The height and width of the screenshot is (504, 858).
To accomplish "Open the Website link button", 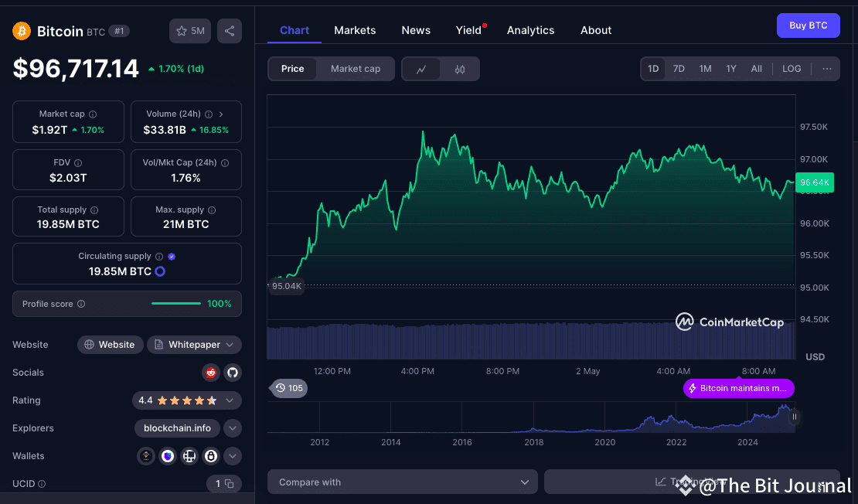I will pyautogui.click(x=110, y=345).
